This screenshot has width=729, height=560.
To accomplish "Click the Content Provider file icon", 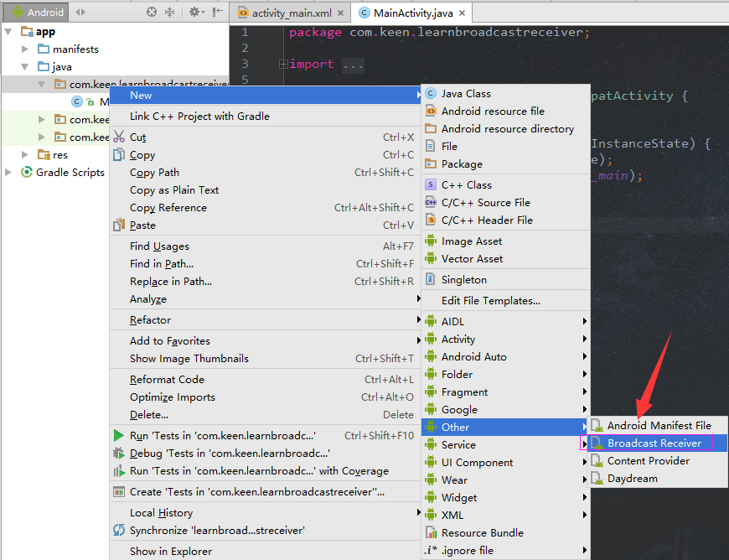I will (597, 461).
